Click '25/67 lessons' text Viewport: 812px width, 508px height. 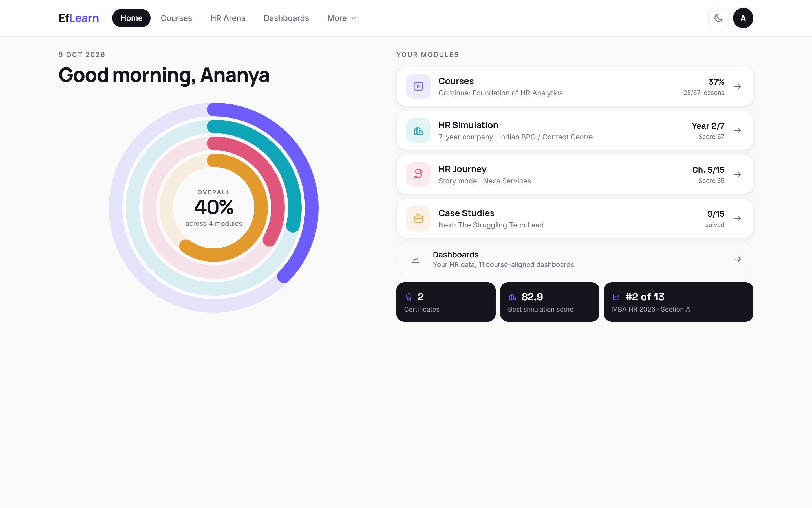pyautogui.click(x=704, y=93)
